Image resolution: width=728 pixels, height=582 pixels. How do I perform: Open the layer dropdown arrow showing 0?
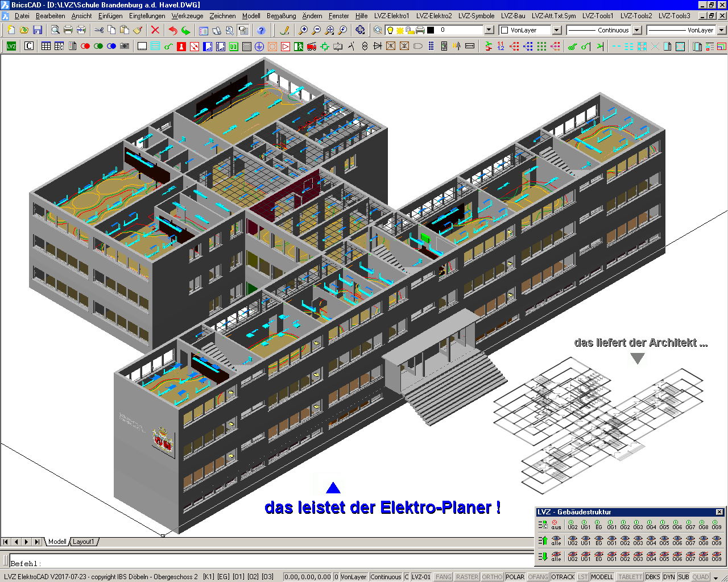[x=489, y=30]
